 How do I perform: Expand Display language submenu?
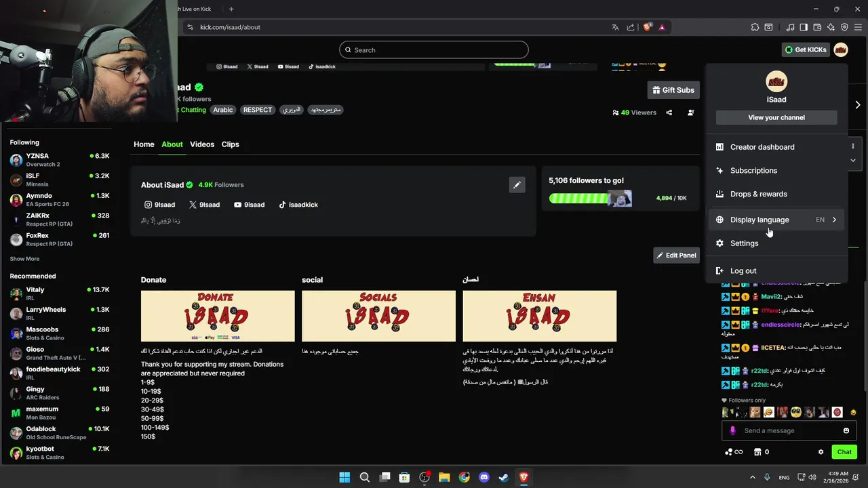tap(776, 220)
